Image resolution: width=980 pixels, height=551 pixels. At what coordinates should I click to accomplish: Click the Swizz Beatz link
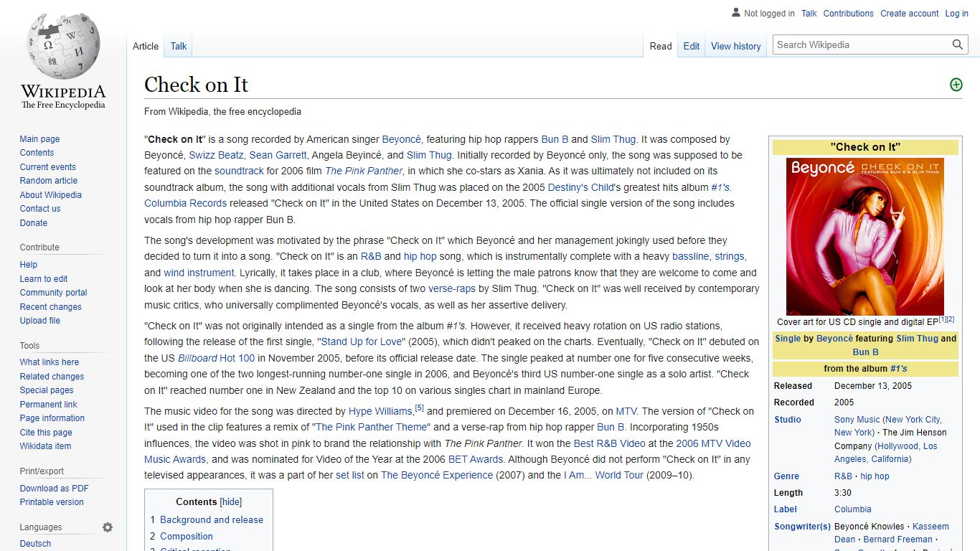(216, 155)
